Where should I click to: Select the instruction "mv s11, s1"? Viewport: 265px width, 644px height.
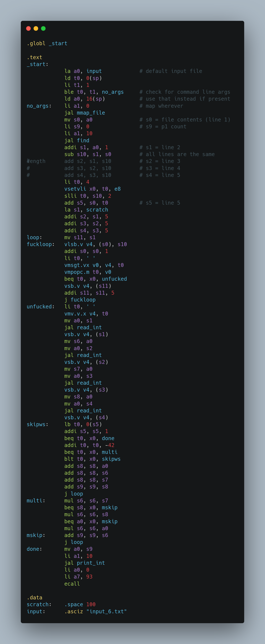80,238
